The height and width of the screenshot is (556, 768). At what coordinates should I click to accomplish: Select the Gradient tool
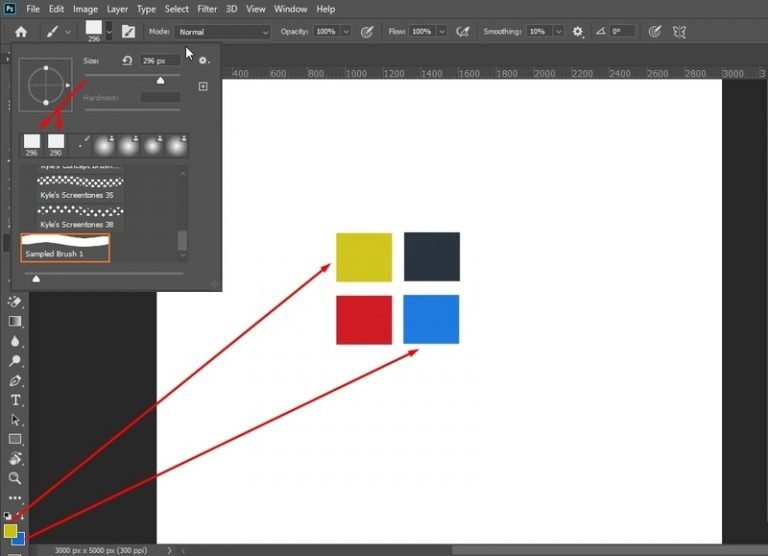coord(15,321)
